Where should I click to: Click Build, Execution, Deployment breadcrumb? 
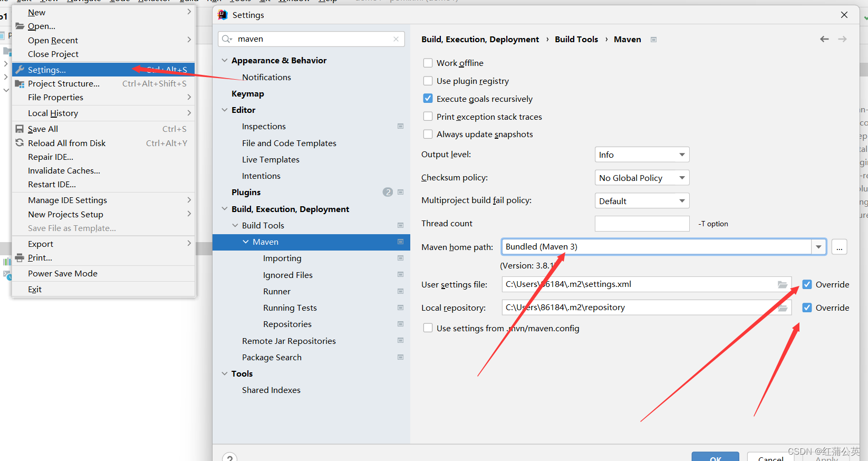click(x=480, y=39)
